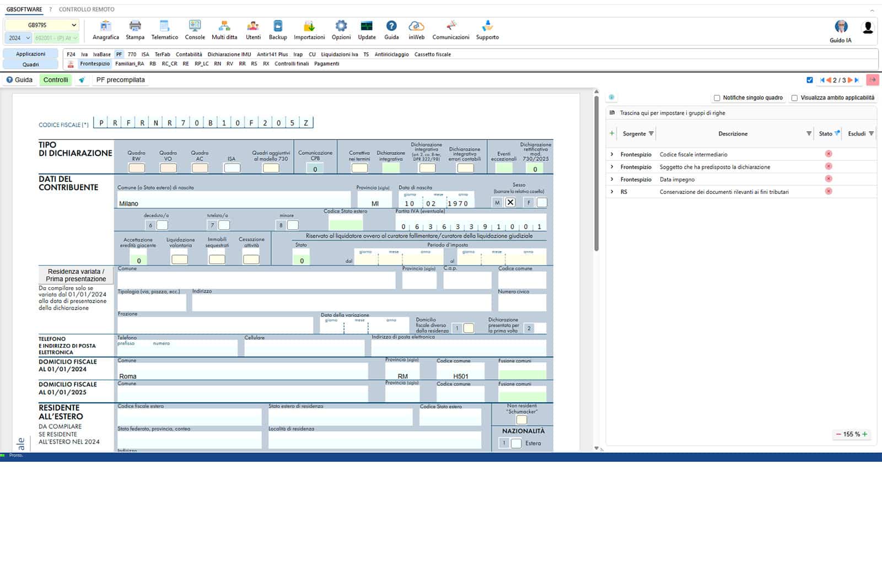
Task: Open Importazioni from the toolbar
Action: coord(309,30)
